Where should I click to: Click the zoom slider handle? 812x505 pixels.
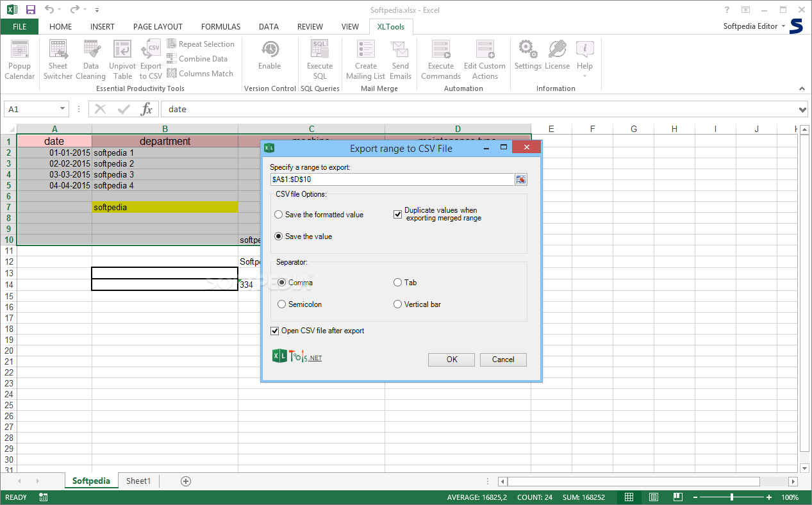(731, 497)
